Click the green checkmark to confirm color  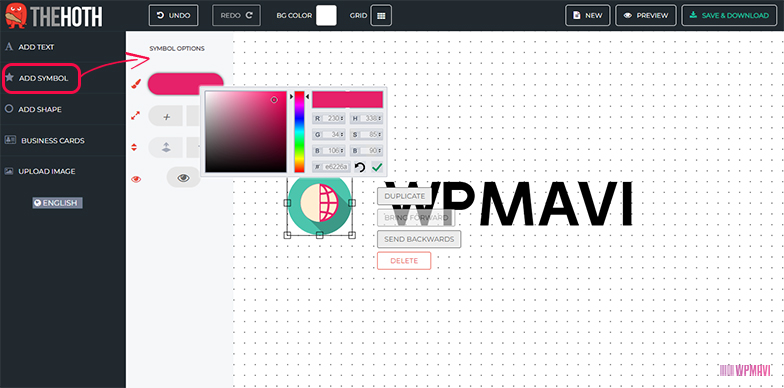[x=376, y=167]
